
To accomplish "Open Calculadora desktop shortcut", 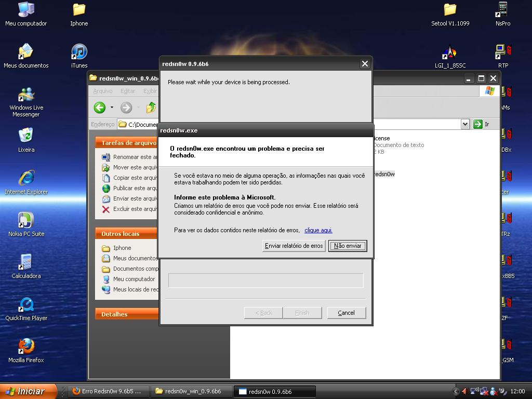I will click(26, 266).
